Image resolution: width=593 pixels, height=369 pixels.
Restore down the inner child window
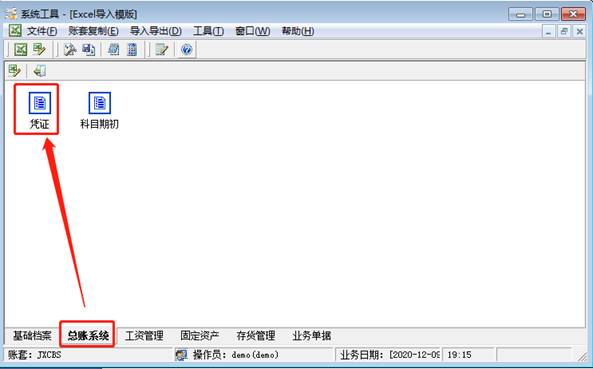pyautogui.click(x=564, y=31)
